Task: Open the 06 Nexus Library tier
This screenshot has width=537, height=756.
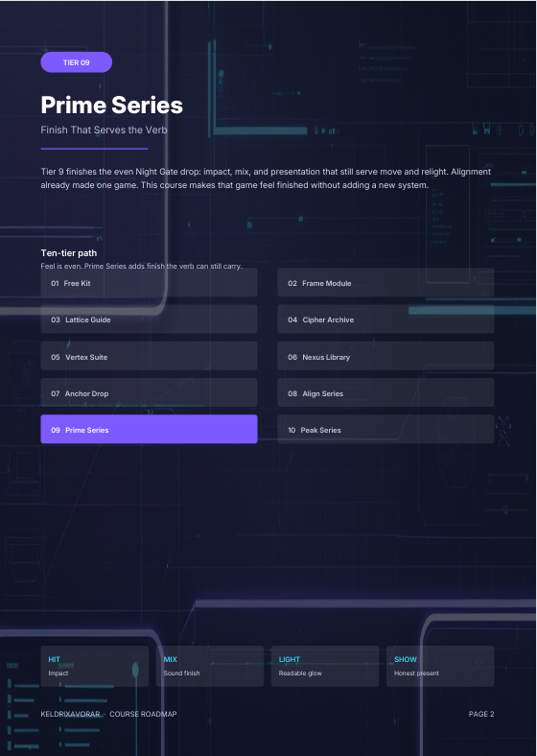Action: (385, 356)
